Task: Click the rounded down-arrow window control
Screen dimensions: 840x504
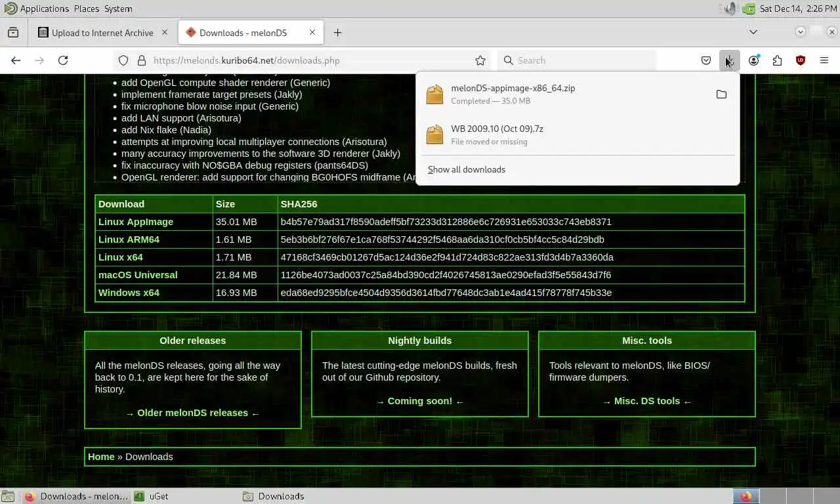Action: [801, 31]
